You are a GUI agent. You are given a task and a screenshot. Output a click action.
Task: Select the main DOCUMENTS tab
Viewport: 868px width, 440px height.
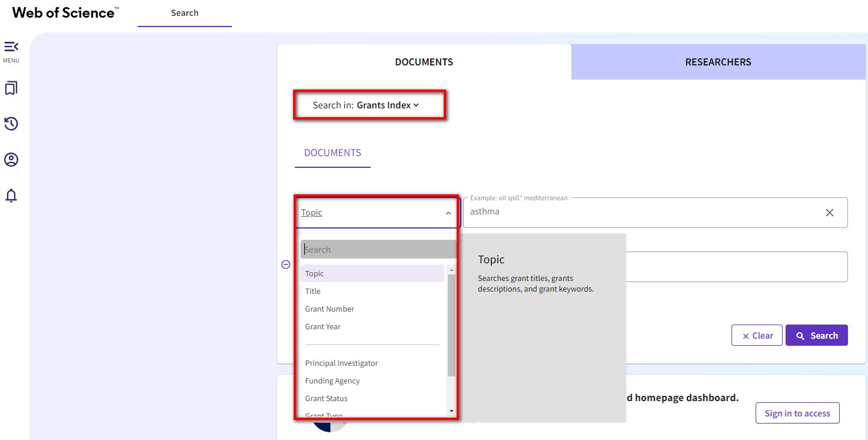pyautogui.click(x=424, y=62)
